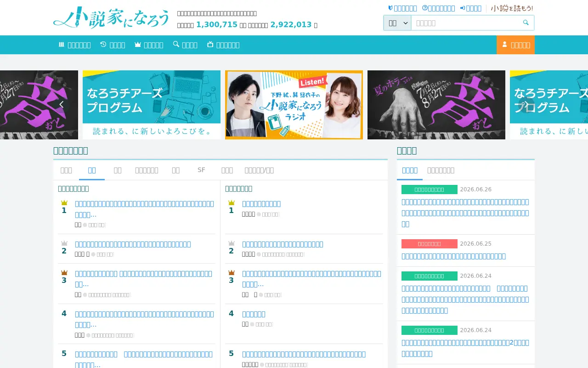Open the 小説を読もう! link

(x=512, y=8)
